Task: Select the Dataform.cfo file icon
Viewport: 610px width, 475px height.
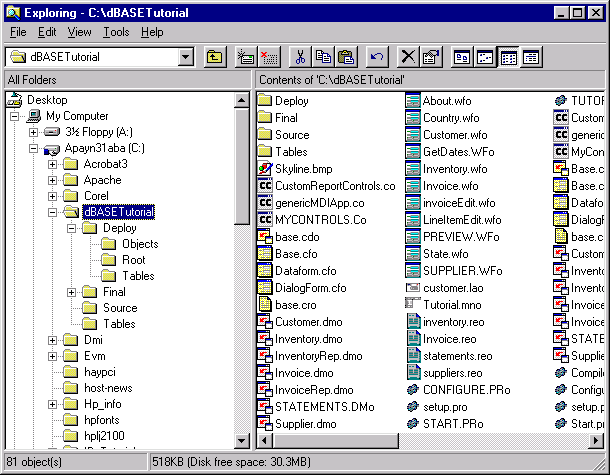Action: 265,271
